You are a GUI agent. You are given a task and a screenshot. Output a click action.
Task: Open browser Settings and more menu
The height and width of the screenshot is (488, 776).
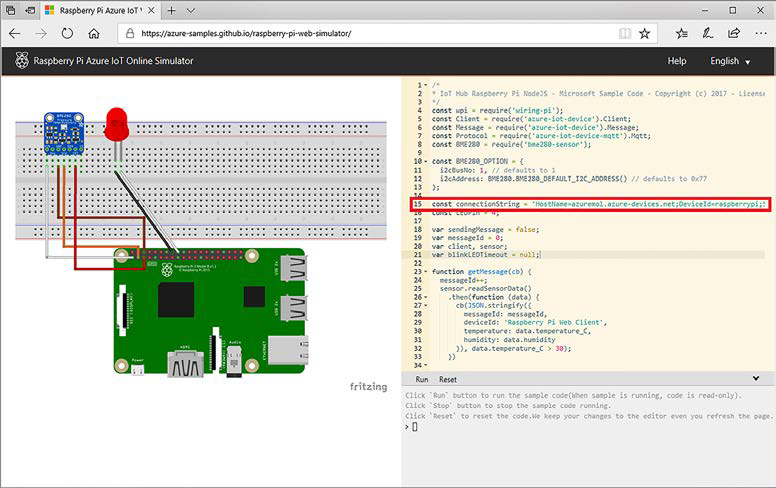(759, 33)
